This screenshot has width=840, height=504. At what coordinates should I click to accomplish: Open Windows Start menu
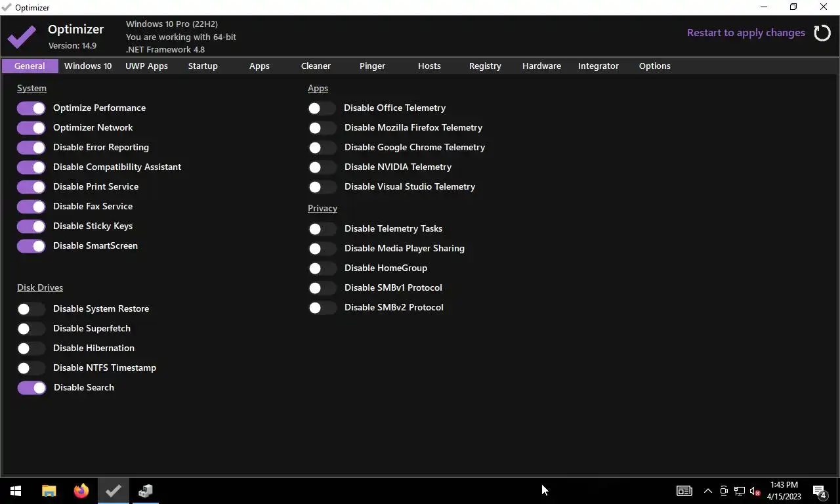(16, 491)
